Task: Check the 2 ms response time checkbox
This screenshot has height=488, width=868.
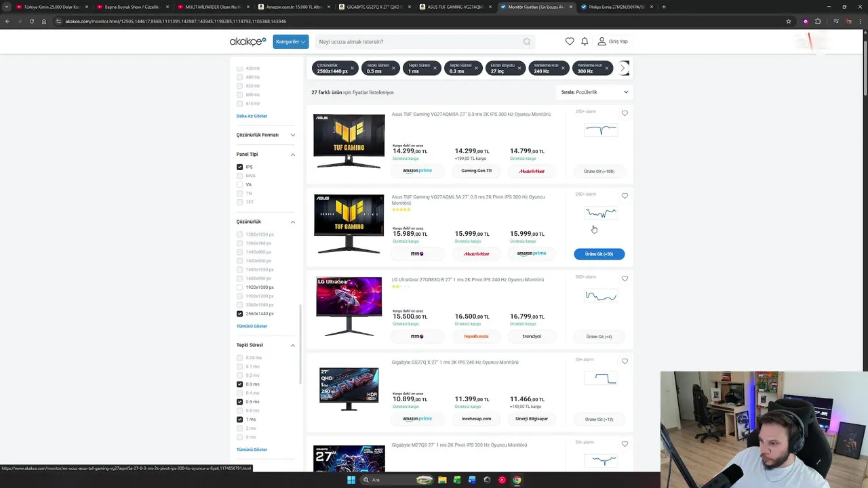Action: (239, 428)
